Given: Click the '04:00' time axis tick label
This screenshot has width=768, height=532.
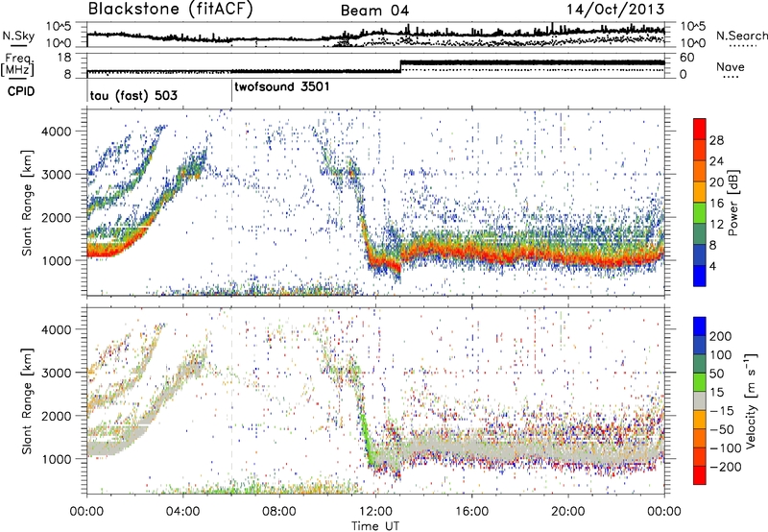Looking at the screenshot, I should (182, 512).
